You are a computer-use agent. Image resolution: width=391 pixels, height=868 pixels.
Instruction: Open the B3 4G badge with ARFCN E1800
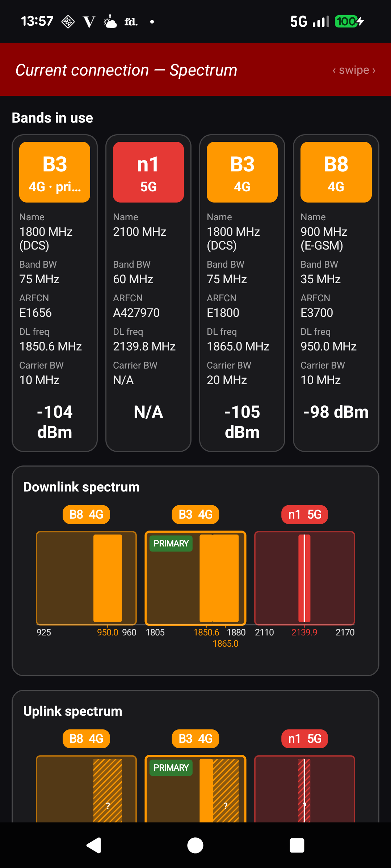click(x=242, y=172)
